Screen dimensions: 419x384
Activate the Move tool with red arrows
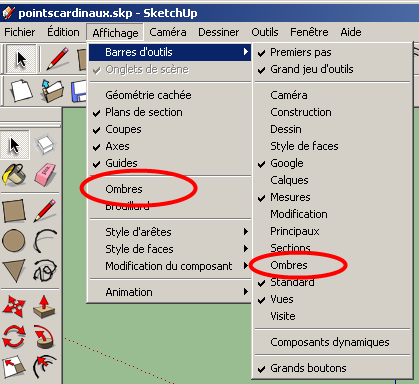[14, 306]
